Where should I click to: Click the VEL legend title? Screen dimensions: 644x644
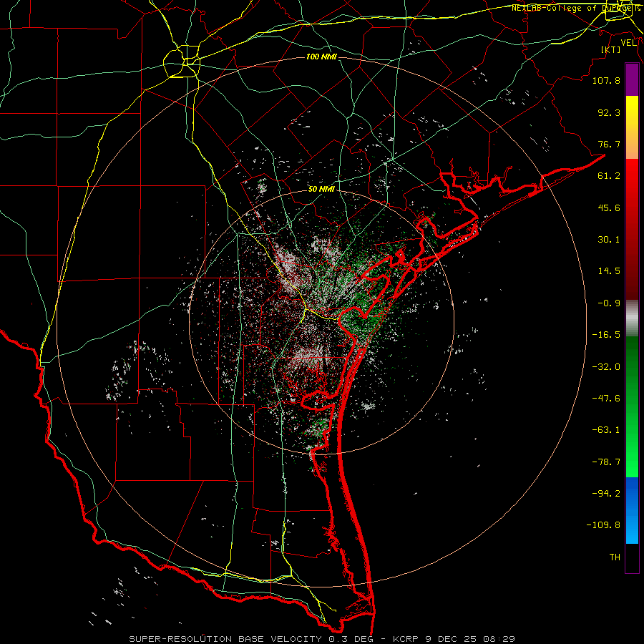[628, 43]
